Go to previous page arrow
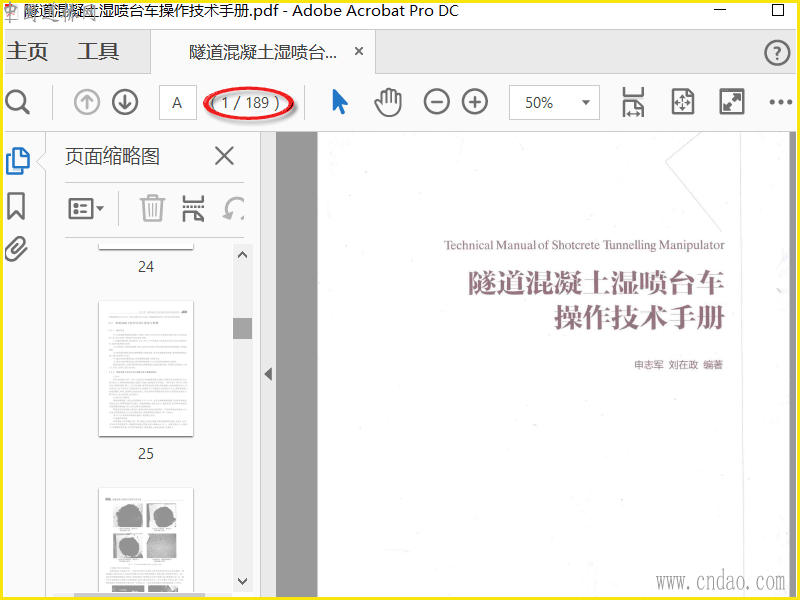The width and height of the screenshot is (800, 600). tap(87, 103)
